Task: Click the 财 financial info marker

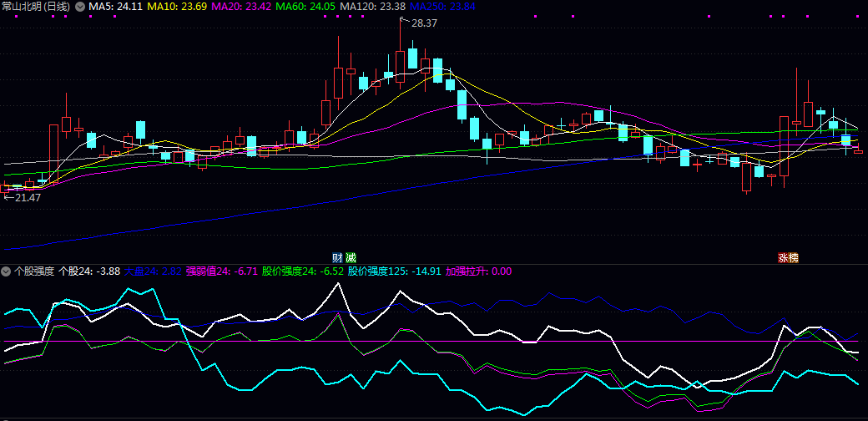Action: [336, 257]
